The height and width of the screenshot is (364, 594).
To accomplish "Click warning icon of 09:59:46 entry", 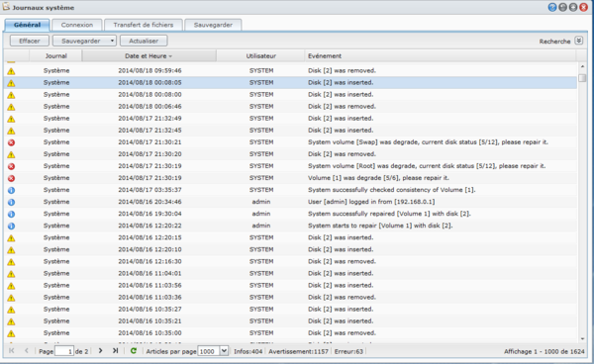I will 11,71.
